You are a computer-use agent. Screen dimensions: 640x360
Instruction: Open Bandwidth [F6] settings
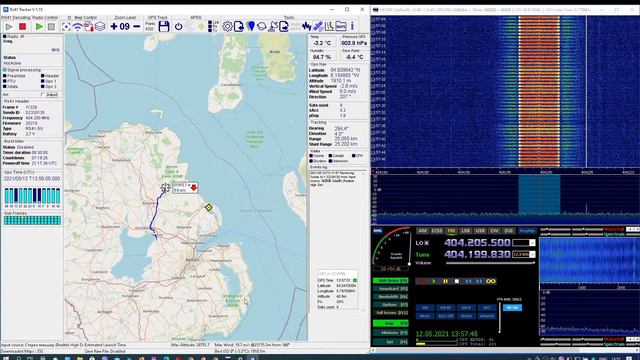[391, 297]
